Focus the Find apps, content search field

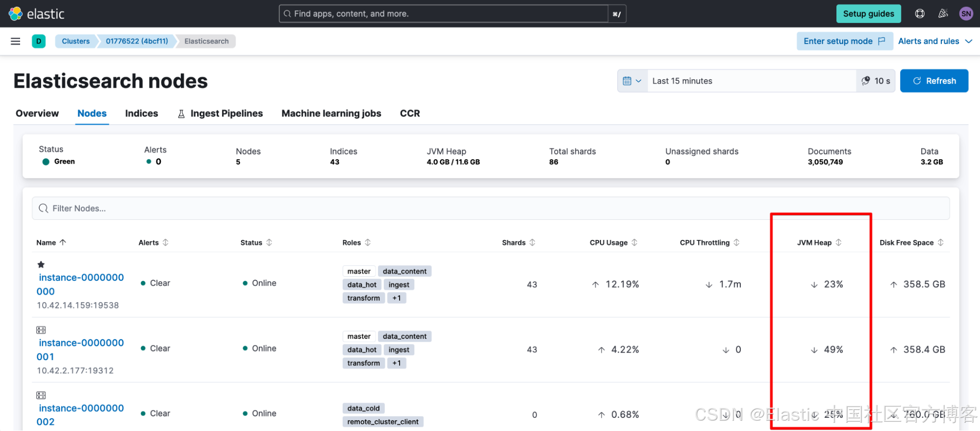444,14
